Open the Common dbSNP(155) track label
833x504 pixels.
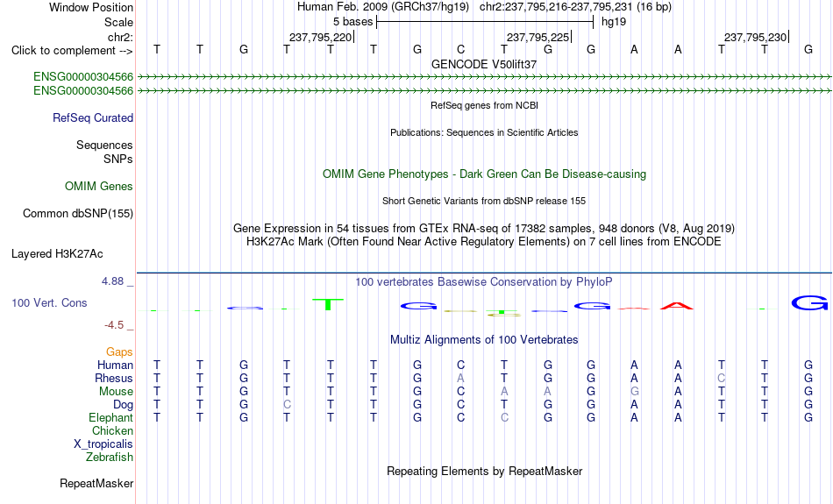click(78, 214)
